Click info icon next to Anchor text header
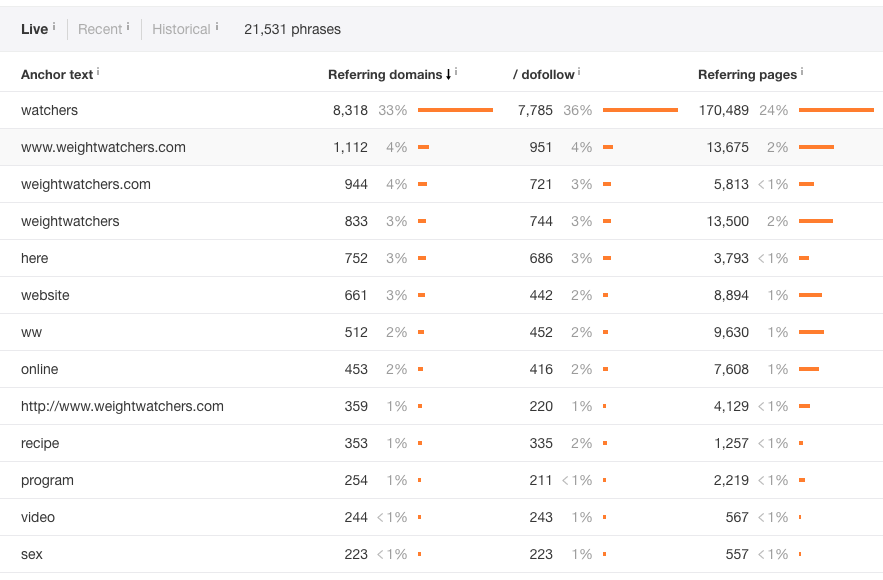The image size is (883, 580). coord(99,72)
